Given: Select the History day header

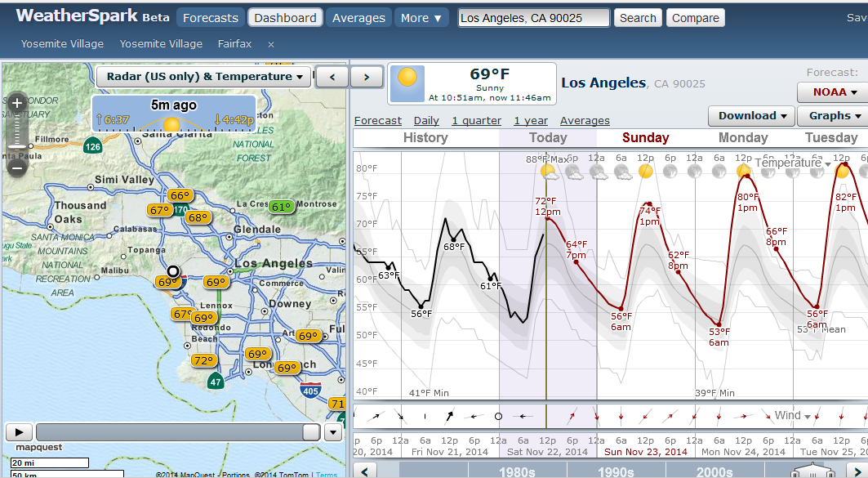Looking at the screenshot, I should point(425,137).
